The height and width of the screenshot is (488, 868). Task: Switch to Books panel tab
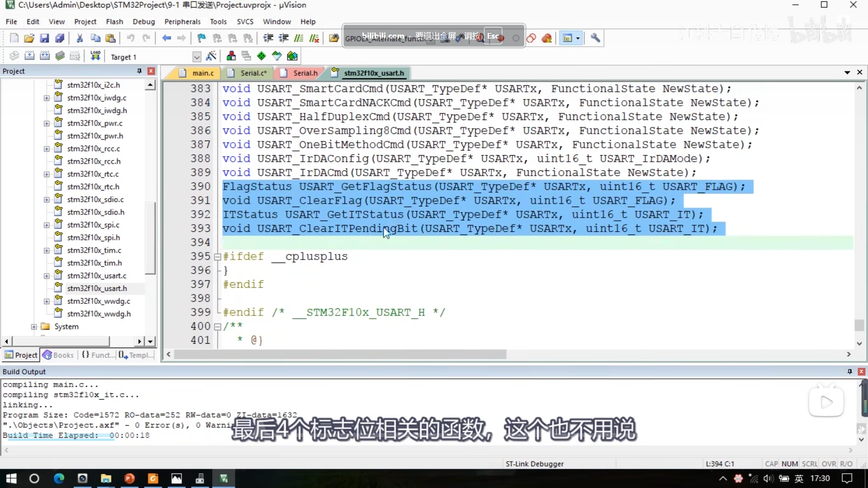[58, 355]
